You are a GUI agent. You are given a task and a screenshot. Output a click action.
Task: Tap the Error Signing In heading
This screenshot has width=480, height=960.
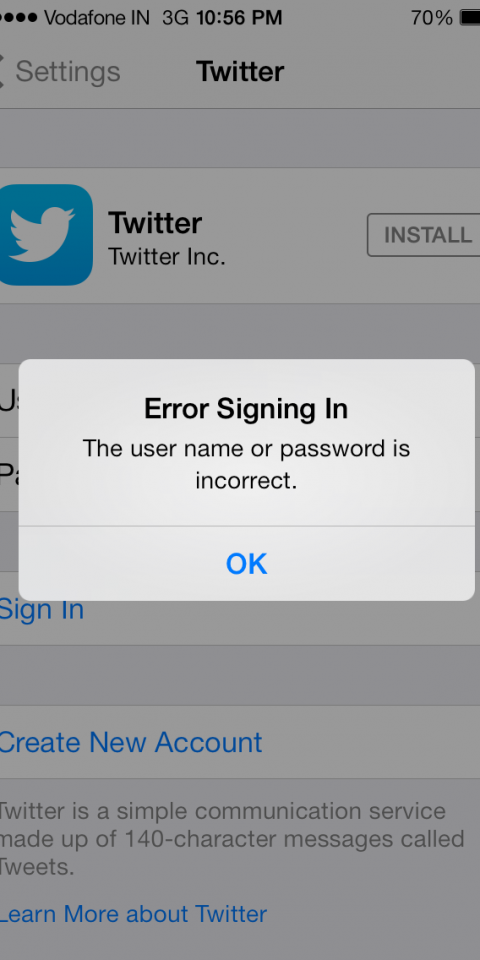pos(246,409)
